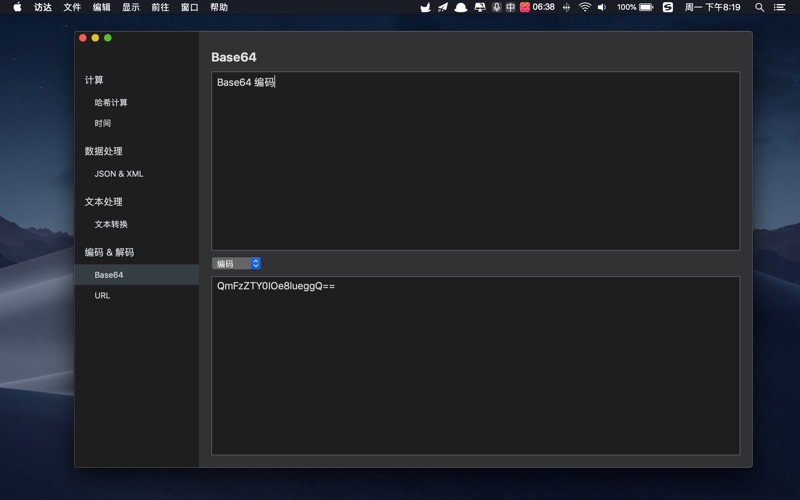Click the battery status icon
The width and height of the screenshot is (800, 500).
pos(646,7)
